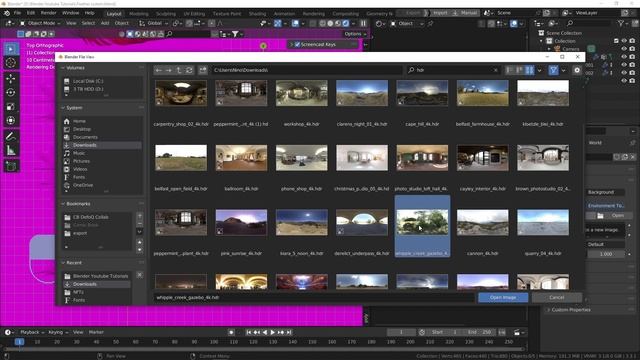This screenshot has height=360, width=640.
Task: Switch to the Shading workspace tab
Action: (257, 13)
